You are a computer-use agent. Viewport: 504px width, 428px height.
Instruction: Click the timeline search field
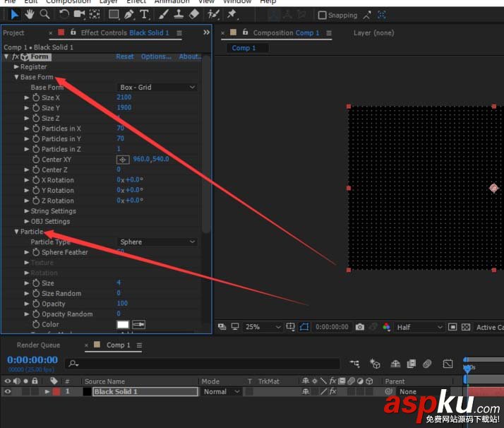(203, 364)
